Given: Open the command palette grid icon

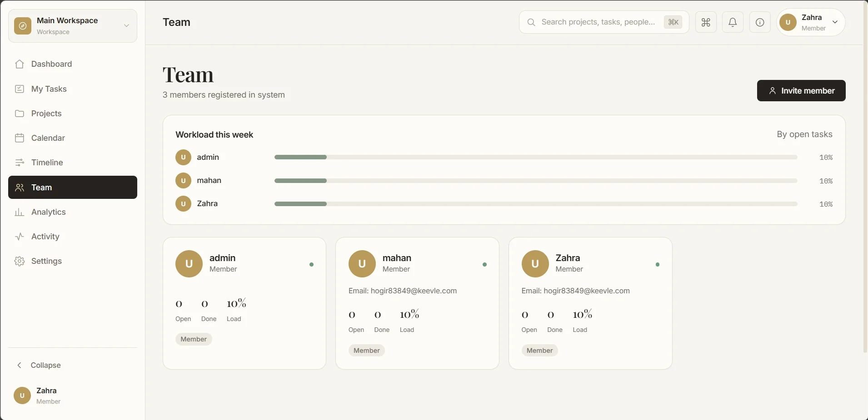Looking at the screenshot, I should 706,22.
